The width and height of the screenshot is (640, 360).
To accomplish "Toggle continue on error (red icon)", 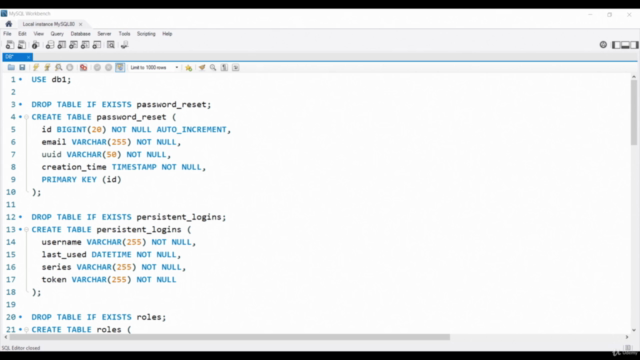I will click(83, 67).
